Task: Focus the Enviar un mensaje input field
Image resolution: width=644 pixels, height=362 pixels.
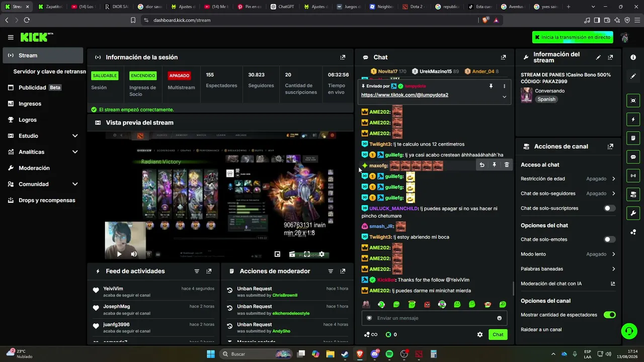Action: (434, 318)
